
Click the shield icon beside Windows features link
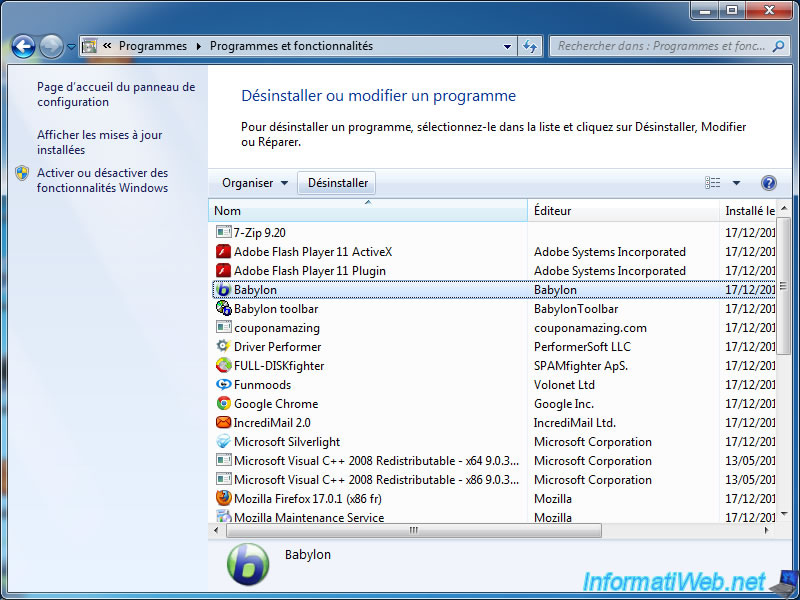(22, 173)
